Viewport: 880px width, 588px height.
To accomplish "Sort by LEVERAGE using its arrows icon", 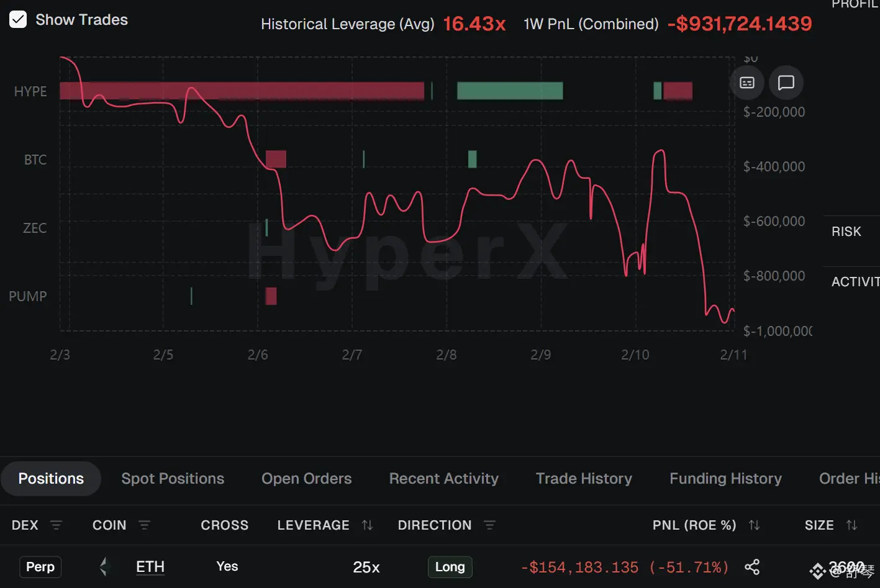I will coord(368,525).
